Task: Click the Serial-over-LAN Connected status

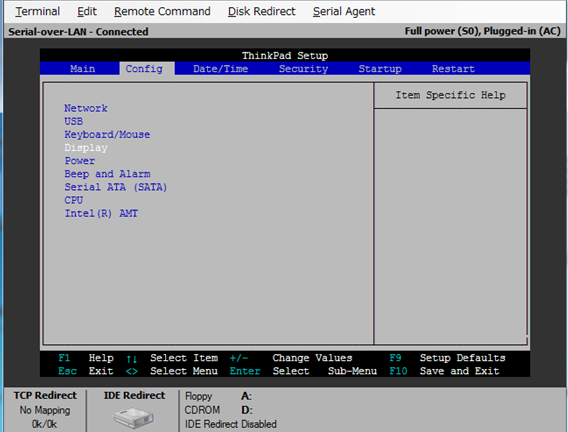Action: point(78,32)
